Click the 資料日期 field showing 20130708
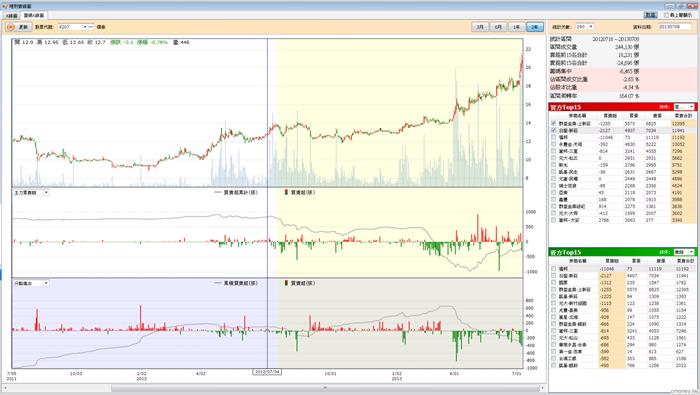The image size is (700, 395). 674,27
